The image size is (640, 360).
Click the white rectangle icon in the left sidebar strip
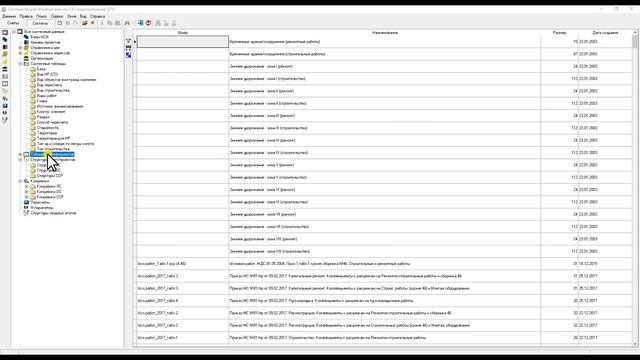(5, 84)
